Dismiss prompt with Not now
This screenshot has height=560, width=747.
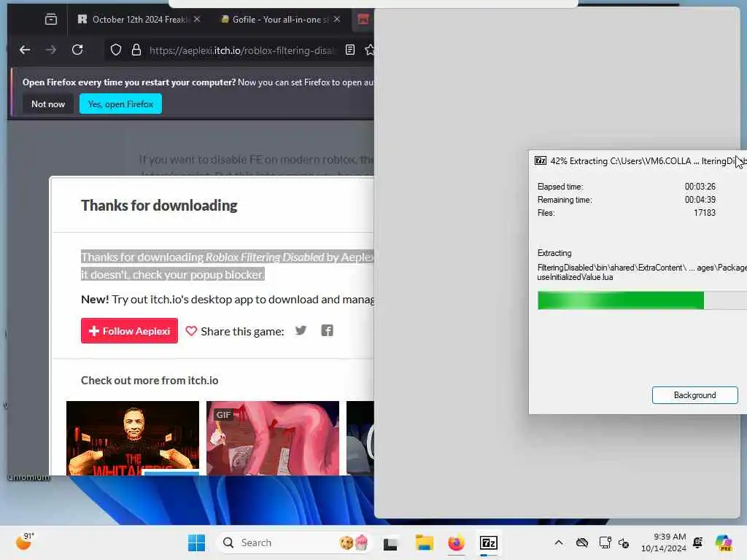[x=48, y=104]
